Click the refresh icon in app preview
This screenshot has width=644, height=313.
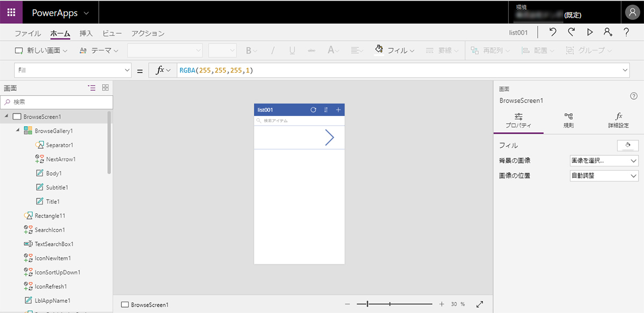[313, 110]
